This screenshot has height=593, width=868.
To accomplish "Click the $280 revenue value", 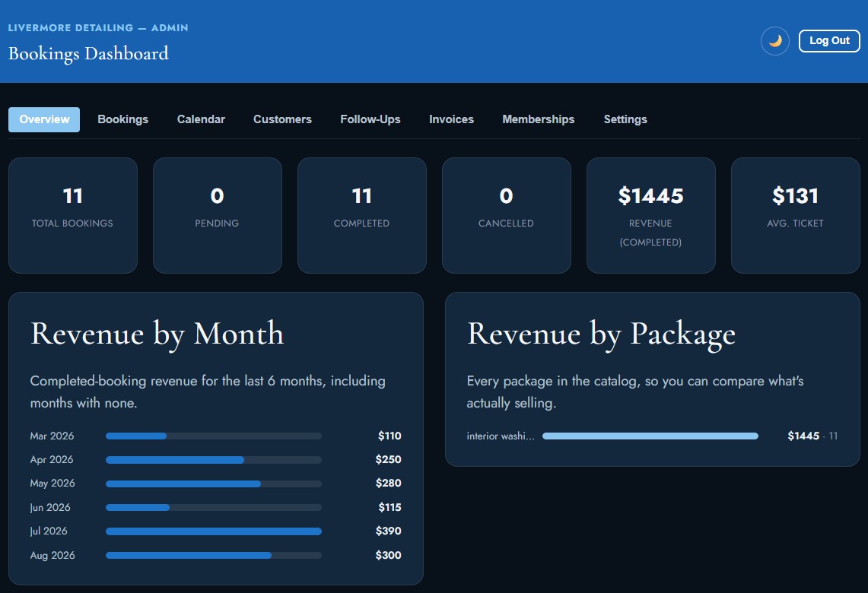I will pos(388,484).
